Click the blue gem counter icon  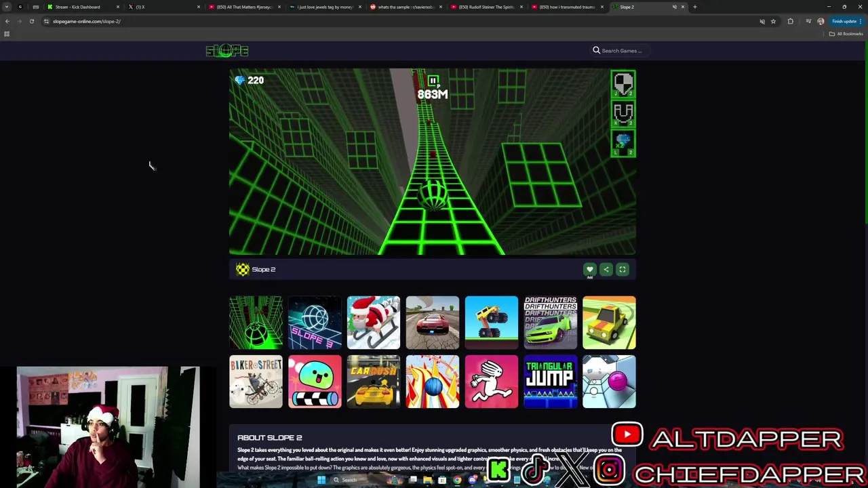[x=239, y=80]
